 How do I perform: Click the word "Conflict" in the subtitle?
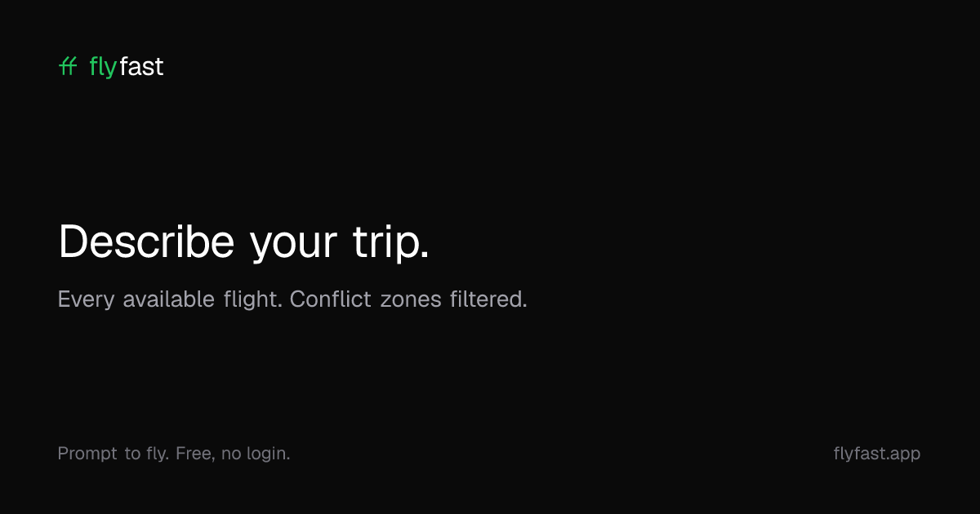click(331, 299)
